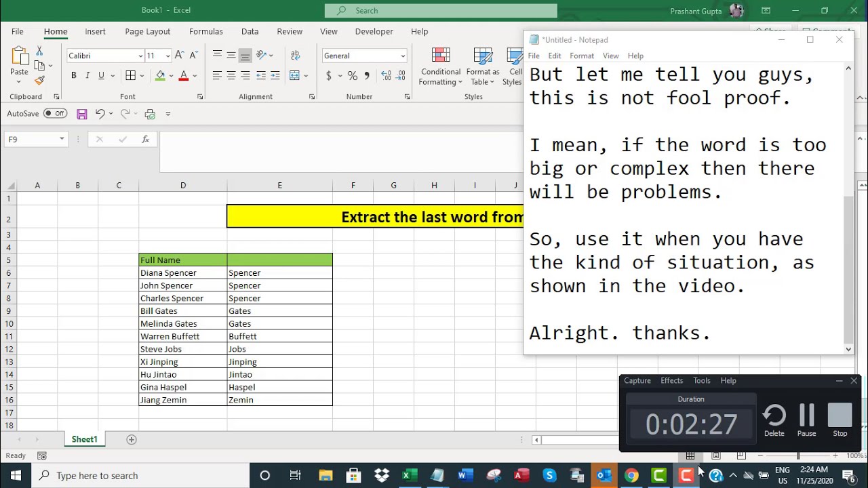868x488 pixels.
Task: Click Decrease Indent icon
Action: point(261,75)
